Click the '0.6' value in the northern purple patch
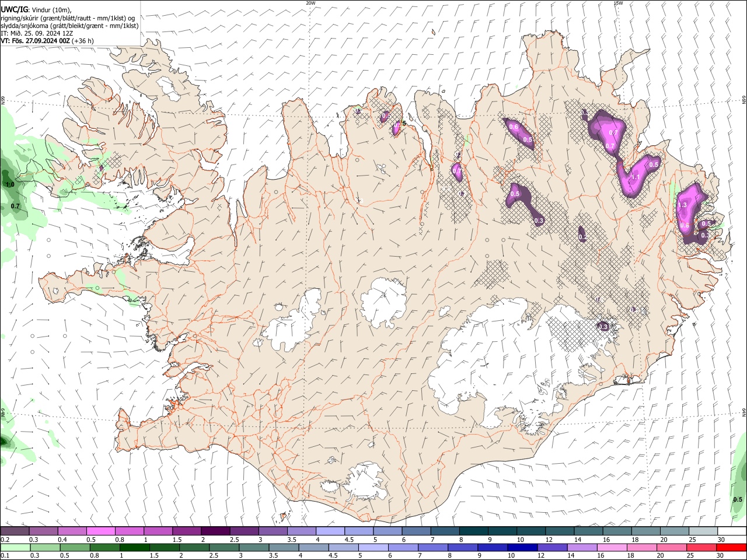747x560 pixels. [514, 127]
